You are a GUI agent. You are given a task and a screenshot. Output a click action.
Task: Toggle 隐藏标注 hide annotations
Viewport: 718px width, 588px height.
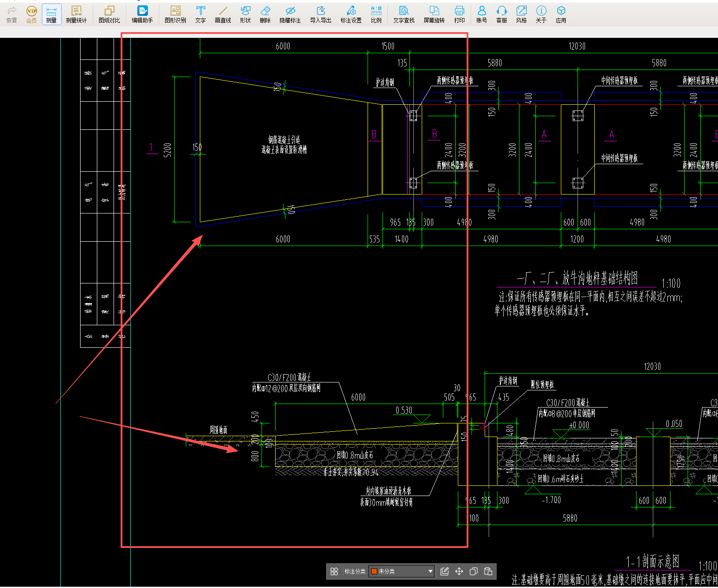click(x=290, y=14)
